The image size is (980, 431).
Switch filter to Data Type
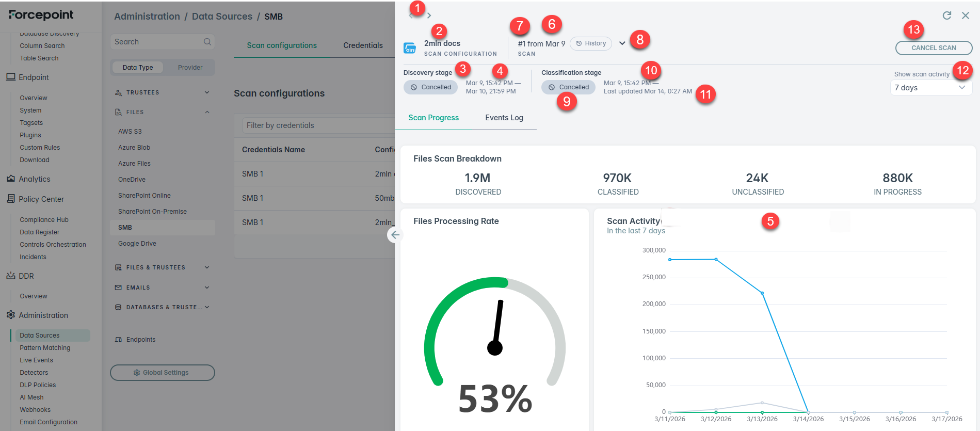click(x=138, y=68)
